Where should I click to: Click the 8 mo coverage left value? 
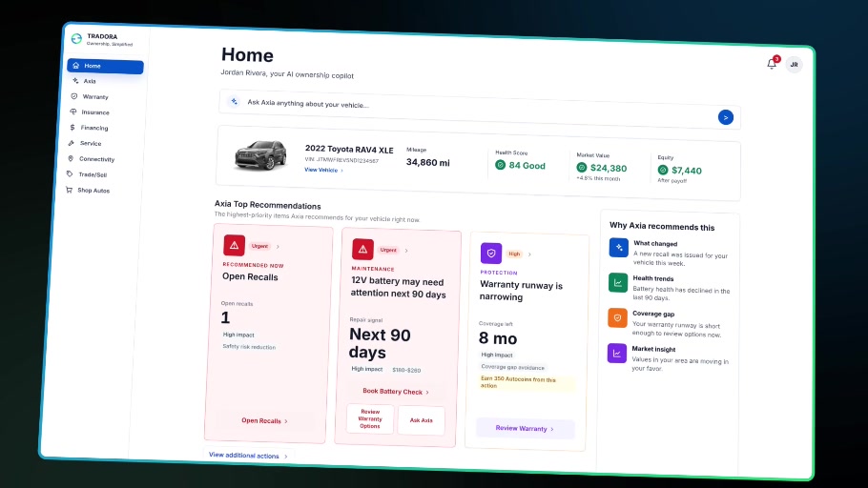[x=498, y=338]
